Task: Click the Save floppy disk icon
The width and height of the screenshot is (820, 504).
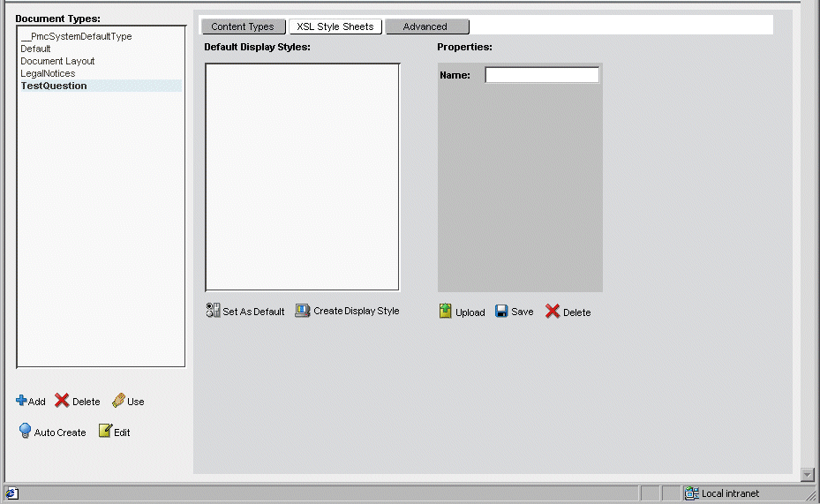Action: [x=501, y=312]
